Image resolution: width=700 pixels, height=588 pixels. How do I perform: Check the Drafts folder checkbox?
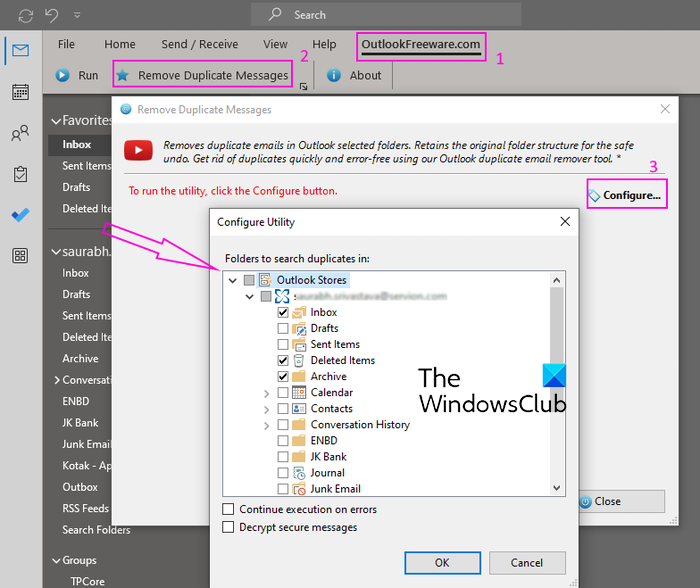(x=283, y=328)
